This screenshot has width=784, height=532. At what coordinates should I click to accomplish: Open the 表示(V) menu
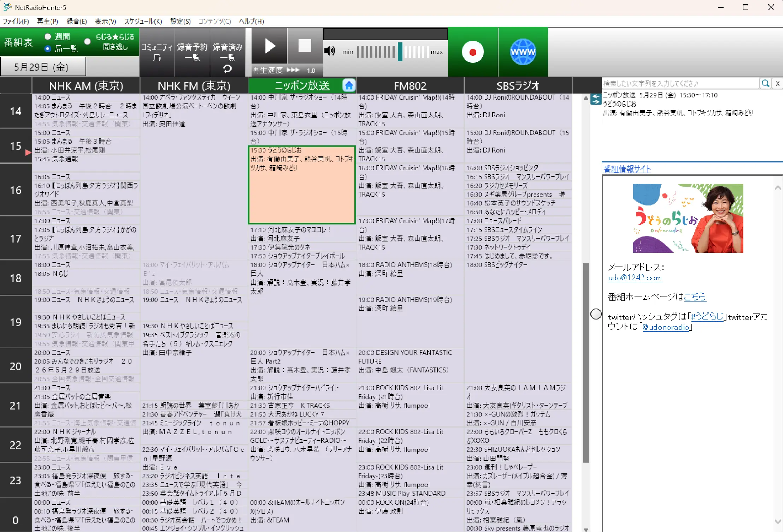(105, 21)
